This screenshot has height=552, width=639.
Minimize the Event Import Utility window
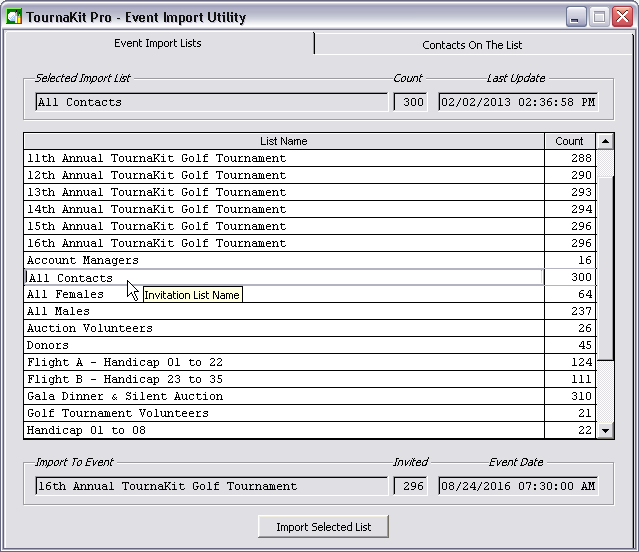coord(575,18)
